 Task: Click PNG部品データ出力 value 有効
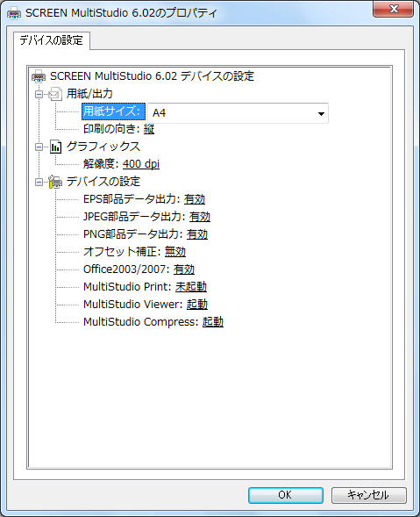197,234
